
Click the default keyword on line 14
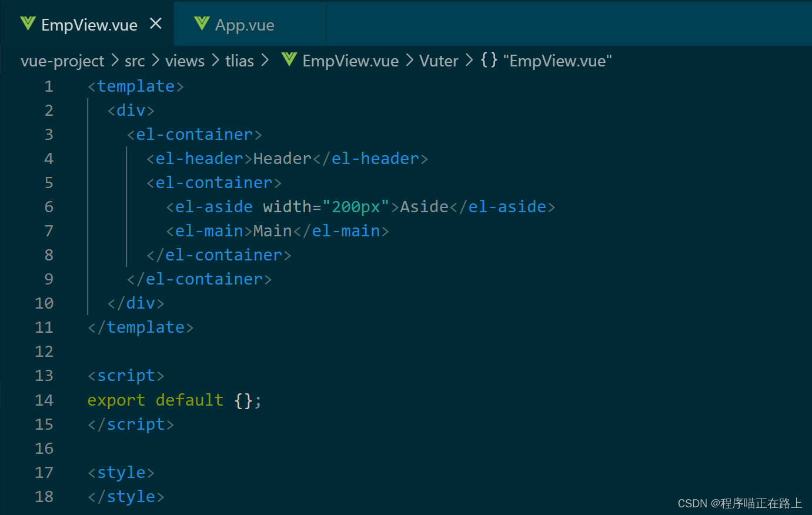(189, 400)
